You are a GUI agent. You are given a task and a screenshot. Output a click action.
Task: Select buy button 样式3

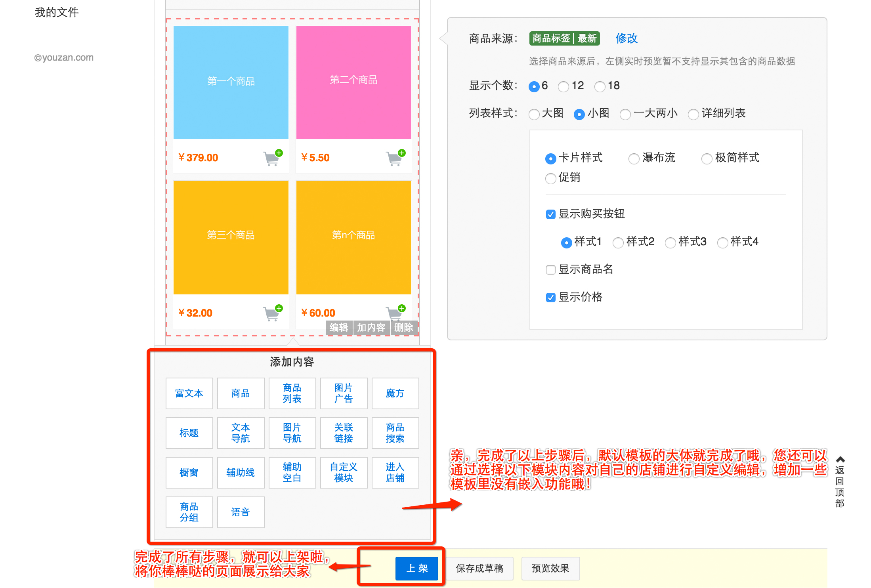(x=670, y=242)
